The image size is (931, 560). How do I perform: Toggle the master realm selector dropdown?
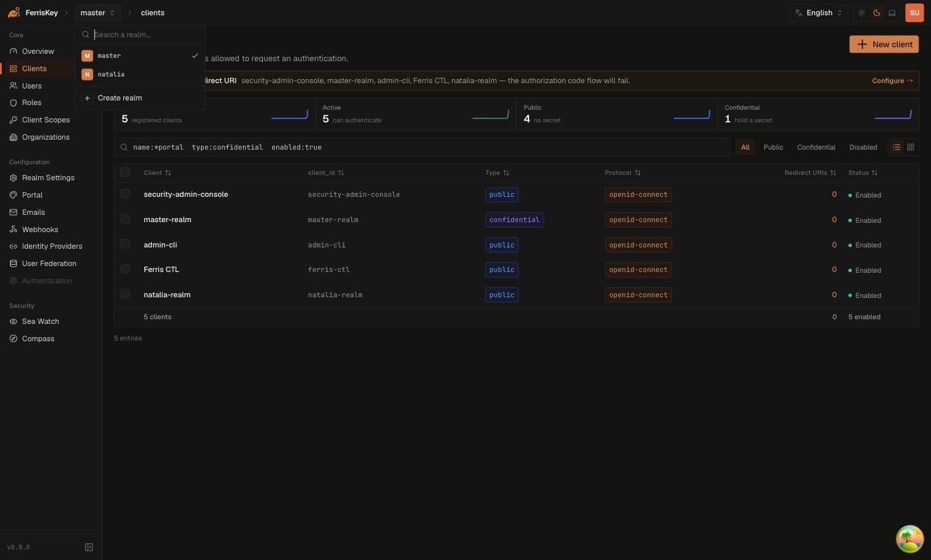[x=98, y=13]
